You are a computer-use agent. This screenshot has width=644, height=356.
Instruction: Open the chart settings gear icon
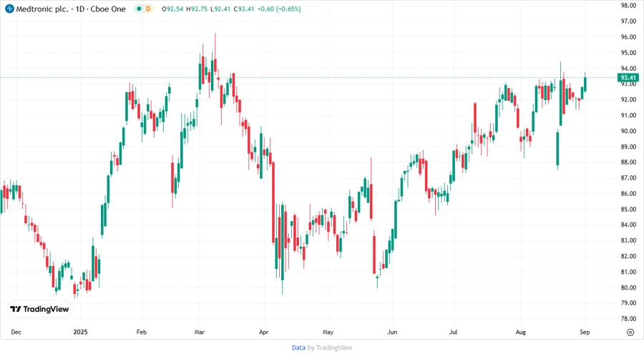click(630, 332)
